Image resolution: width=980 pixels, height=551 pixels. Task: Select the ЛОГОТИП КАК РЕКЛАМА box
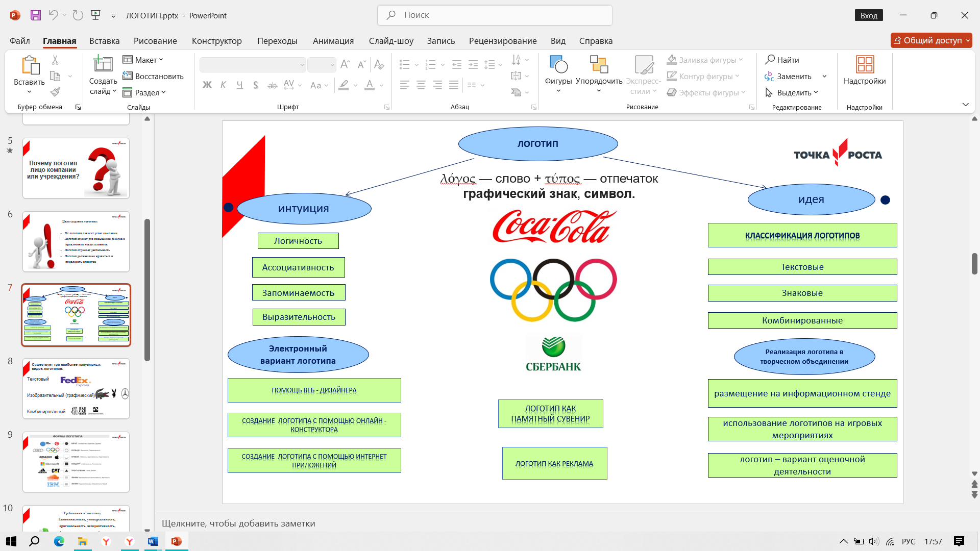554,463
